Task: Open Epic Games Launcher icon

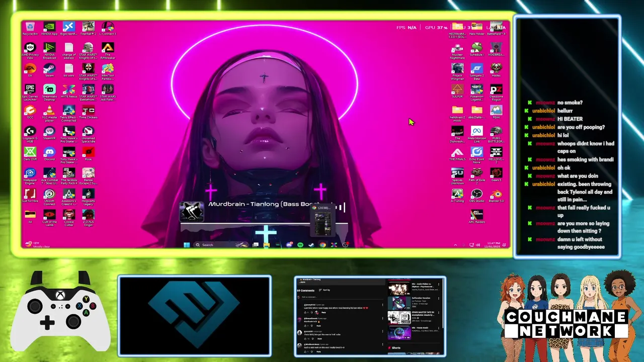Action: pos(30,92)
